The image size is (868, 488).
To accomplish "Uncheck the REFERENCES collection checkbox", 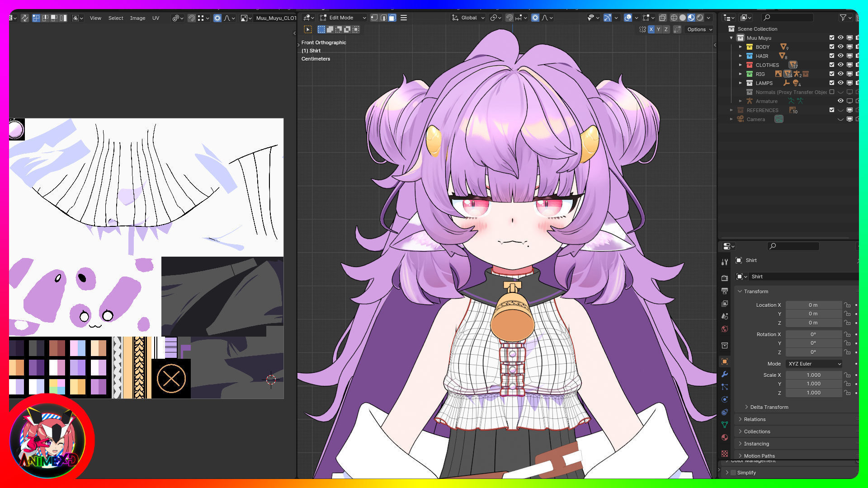I will pos(832,110).
